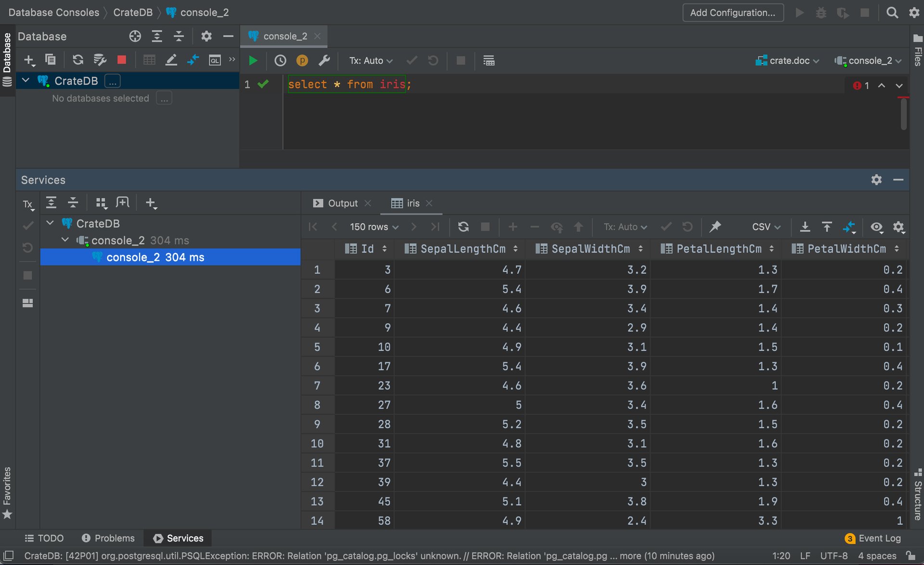
Task: Reload the iris result grid
Action: pyautogui.click(x=463, y=227)
